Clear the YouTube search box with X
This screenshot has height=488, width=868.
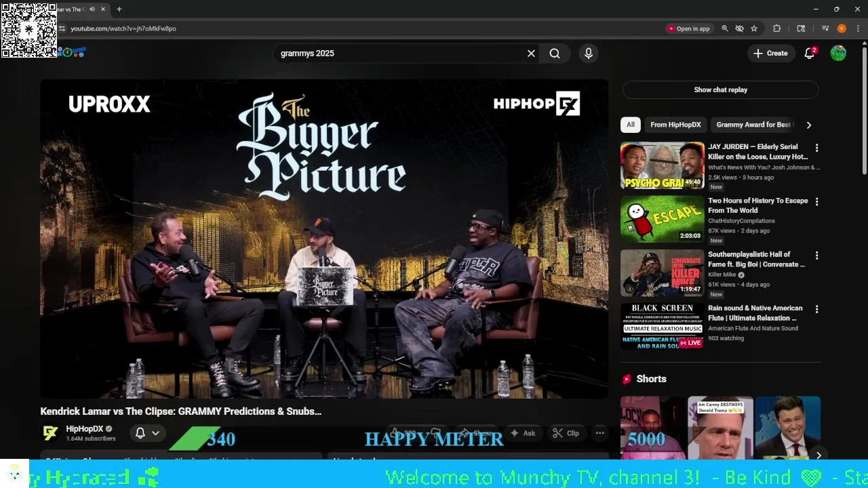531,54
